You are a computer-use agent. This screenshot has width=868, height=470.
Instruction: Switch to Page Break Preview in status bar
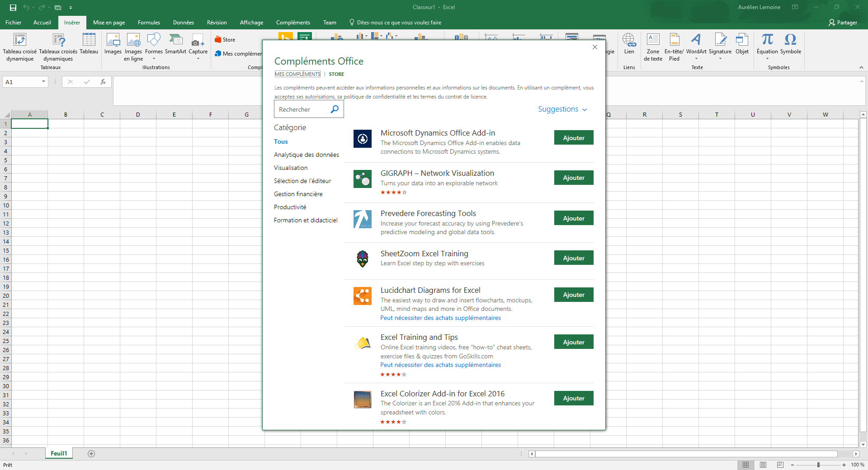780,465
